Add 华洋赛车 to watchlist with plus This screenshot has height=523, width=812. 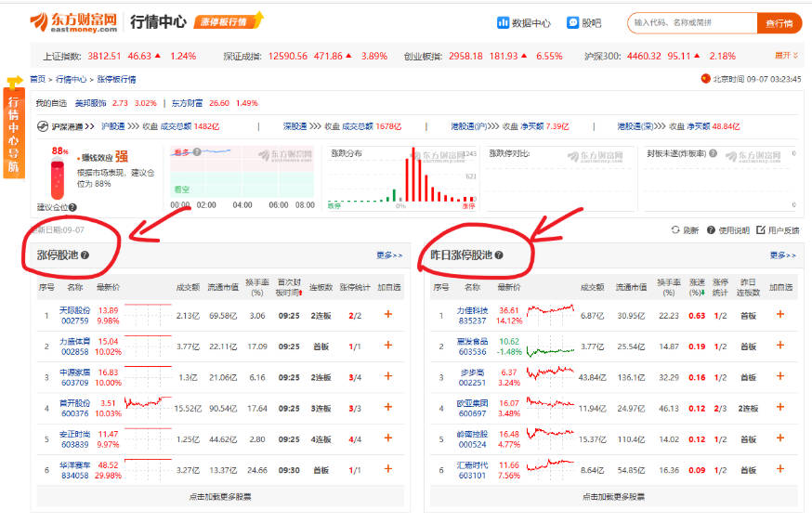[387, 469]
